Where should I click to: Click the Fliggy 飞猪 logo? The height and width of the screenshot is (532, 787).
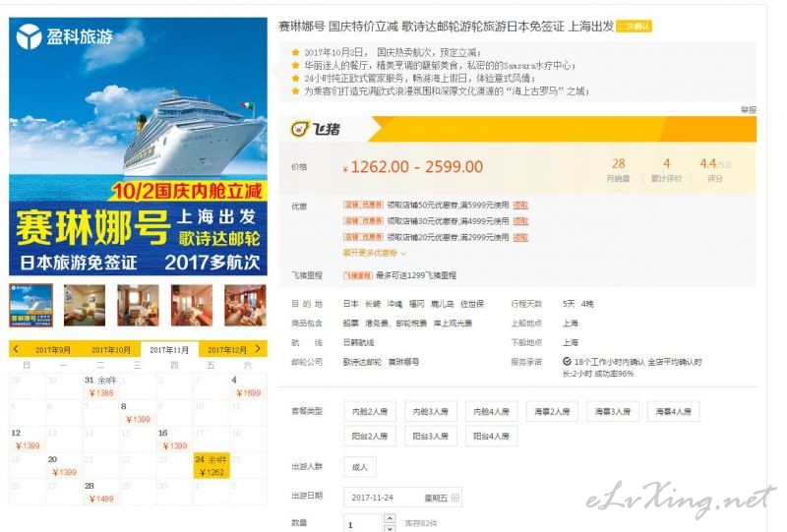pos(316,129)
